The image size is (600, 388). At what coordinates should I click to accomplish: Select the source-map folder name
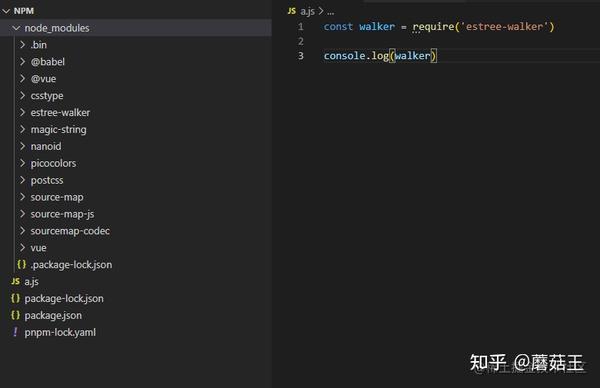click(57, 197)
